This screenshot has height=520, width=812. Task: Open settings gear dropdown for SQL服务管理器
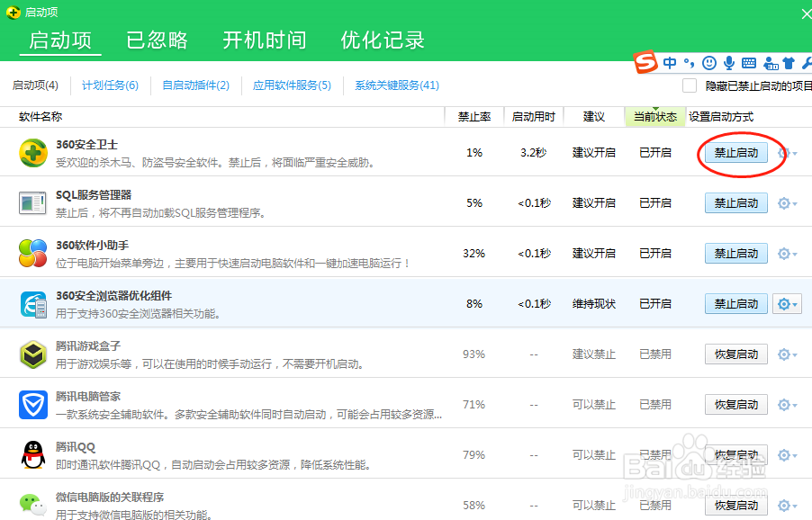[x=787, y=203]
